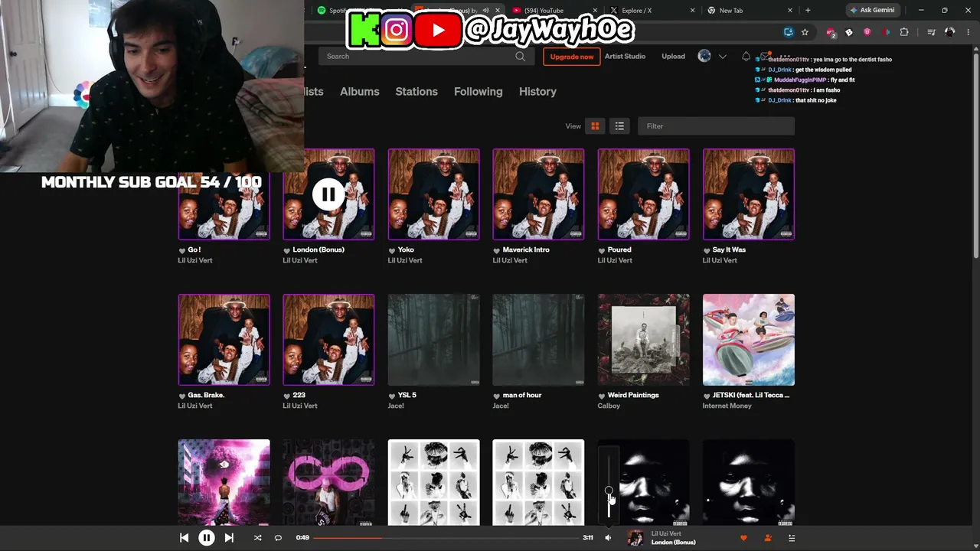Open the Stations tab
The height and width of the screenshot is (551, 980).
coord(416,91)
